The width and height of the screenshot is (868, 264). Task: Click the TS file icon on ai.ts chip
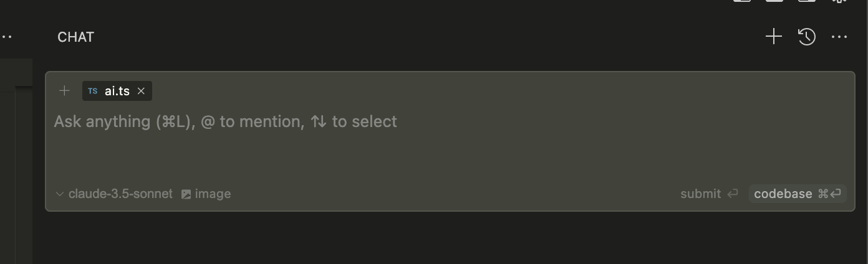pyautogui.click(x=93, y=91)
